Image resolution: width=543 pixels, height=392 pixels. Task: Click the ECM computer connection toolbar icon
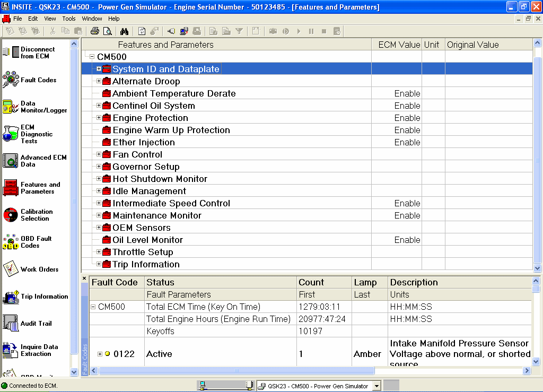coord(184,31)
